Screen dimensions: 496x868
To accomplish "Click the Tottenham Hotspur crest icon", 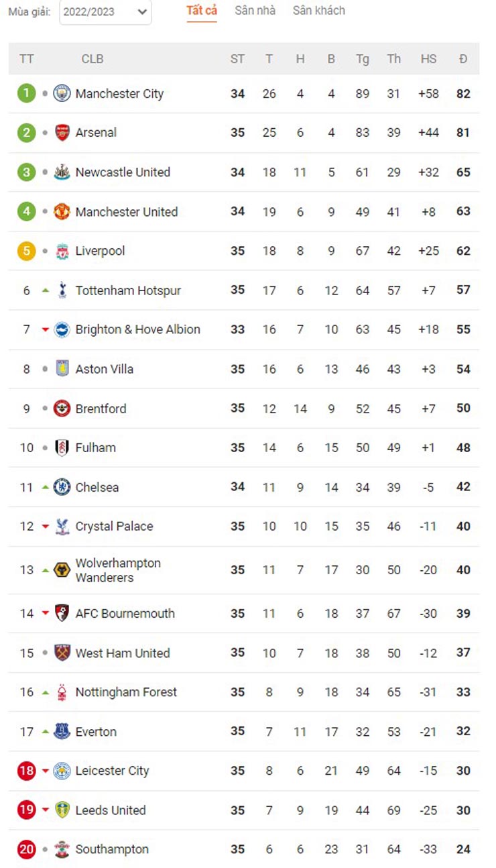I will [62, 290].
